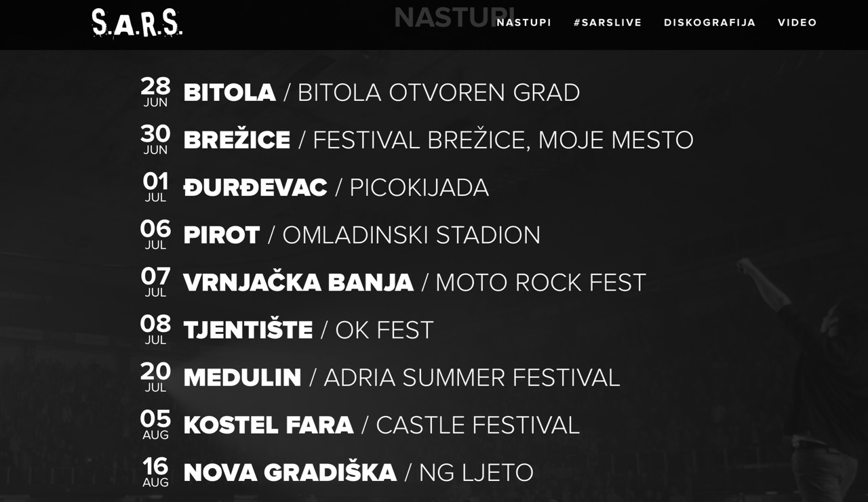This screenshot has height=502, width=868.
Task: Click the 16 Aug date label
Action: (155, 471)
